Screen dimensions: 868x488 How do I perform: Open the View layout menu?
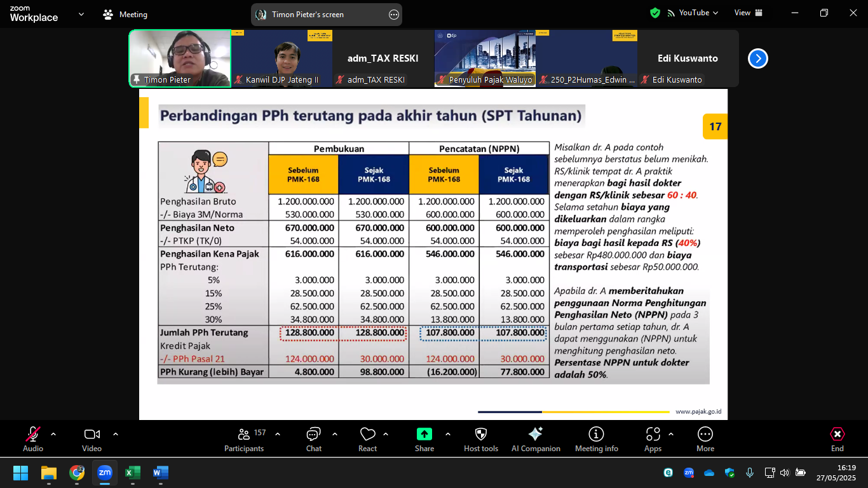tap(749, 13)
